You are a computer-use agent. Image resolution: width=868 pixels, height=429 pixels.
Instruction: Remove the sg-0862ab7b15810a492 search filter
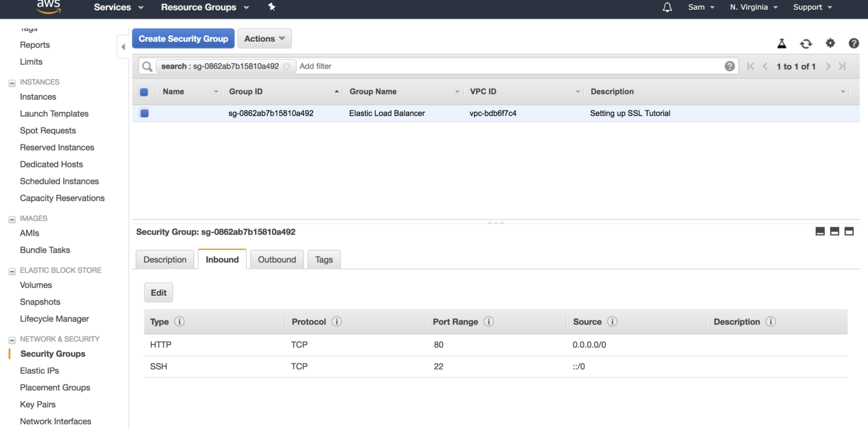tap(286, 66)
